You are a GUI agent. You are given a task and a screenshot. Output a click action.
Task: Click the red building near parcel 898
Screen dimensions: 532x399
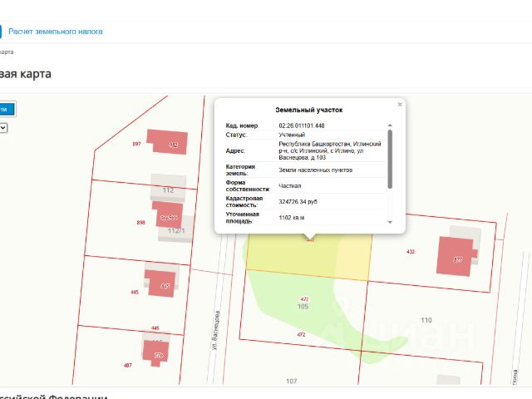pyautogui.click(x=168, y=214)
